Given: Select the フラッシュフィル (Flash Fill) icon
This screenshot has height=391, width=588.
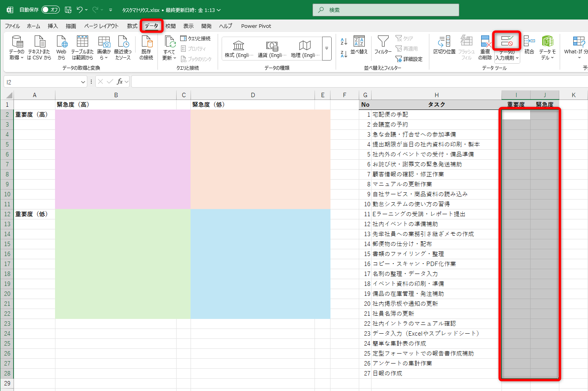Looking at the screenshot, I should pyautogui.click(x=466, y=48).
